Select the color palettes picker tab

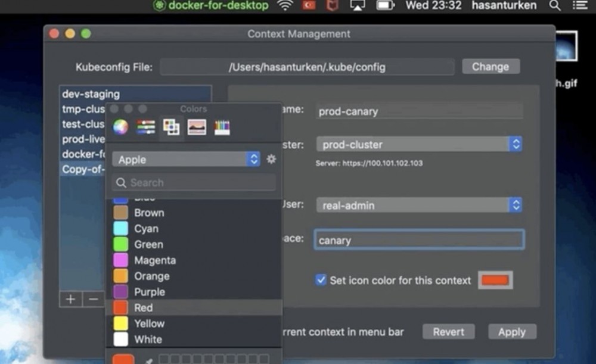pyautogui.click(x=172, y=127)
